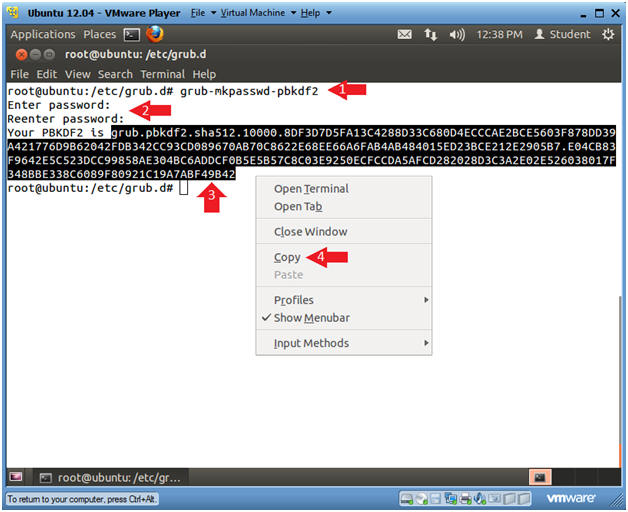Open VMware Player Help dropdown
The height and width of the screenshot is (512, 628).
(x=316, y=13)
